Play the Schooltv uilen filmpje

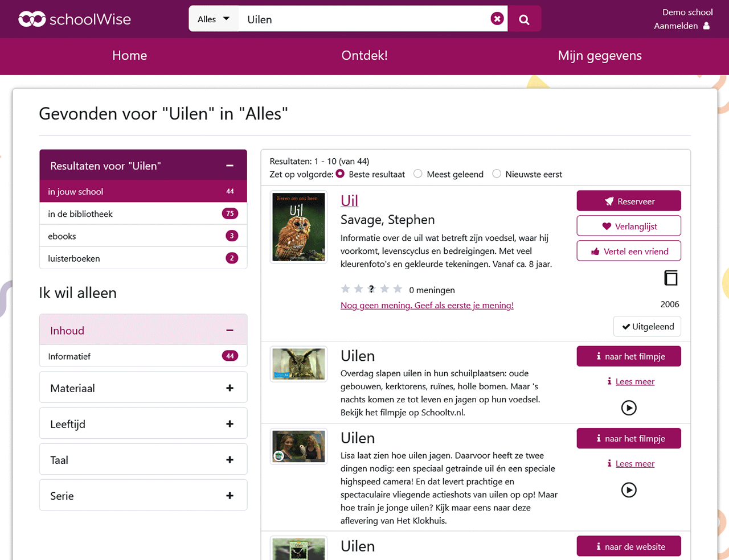(629, 407)
